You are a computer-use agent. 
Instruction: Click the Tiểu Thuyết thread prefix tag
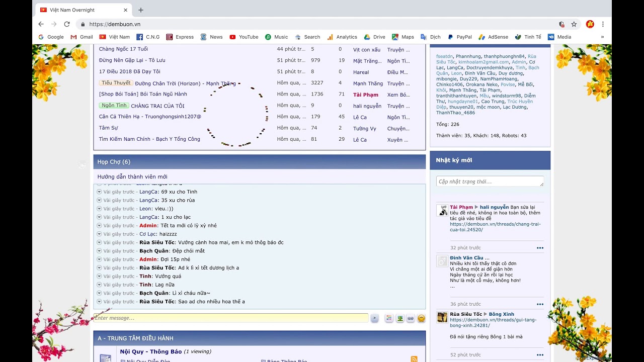click(116, 83)
